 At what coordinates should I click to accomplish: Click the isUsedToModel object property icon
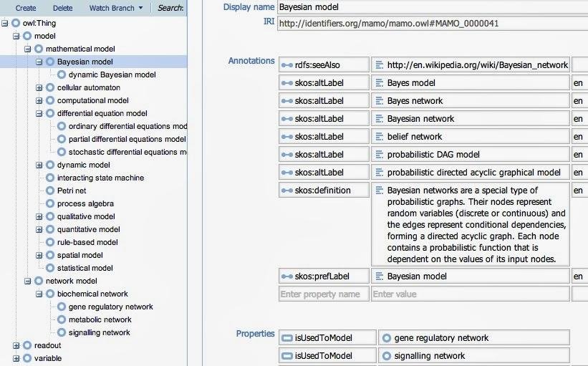(287, 338)
